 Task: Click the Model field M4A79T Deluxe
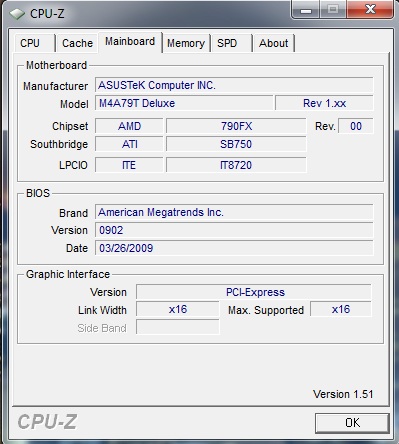184,103
